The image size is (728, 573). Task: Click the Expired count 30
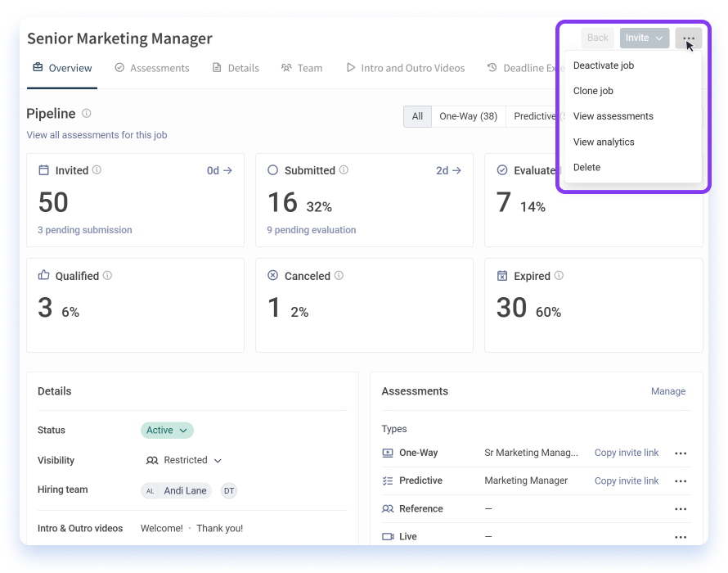pyautogui.click(x=511, y=308)
